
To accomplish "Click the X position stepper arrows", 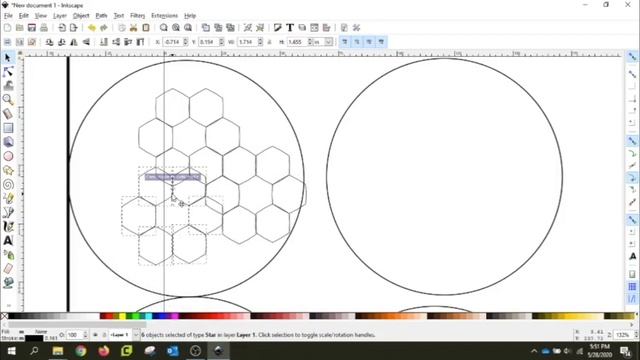I will click(186, 42).
